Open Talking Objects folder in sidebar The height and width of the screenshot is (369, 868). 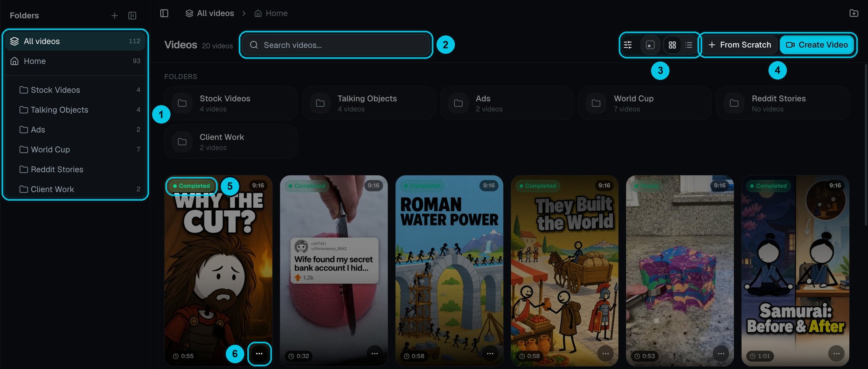tap(79, 110)
